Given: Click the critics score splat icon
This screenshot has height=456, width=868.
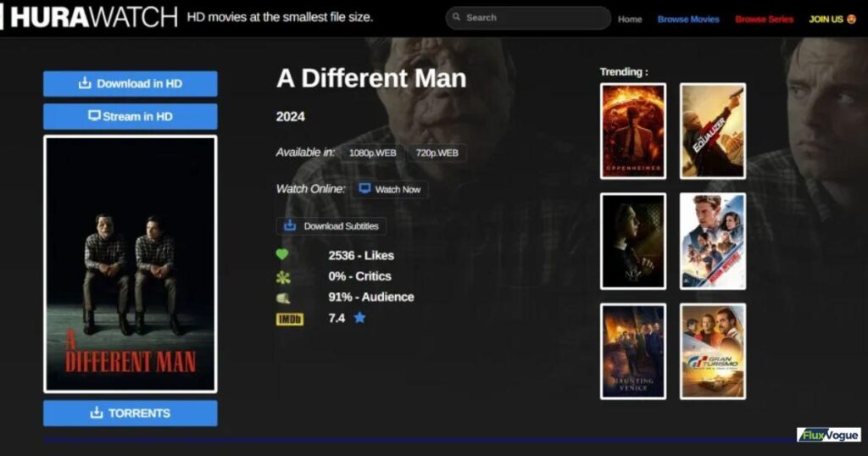Looking at the screenshot, I should click(x=283, y=276).
